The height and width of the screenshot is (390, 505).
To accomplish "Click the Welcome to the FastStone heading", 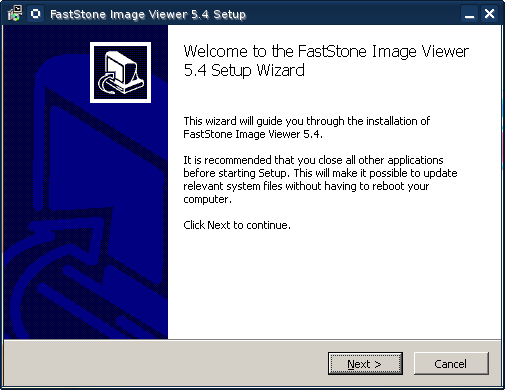I will [x=326, y=51].
